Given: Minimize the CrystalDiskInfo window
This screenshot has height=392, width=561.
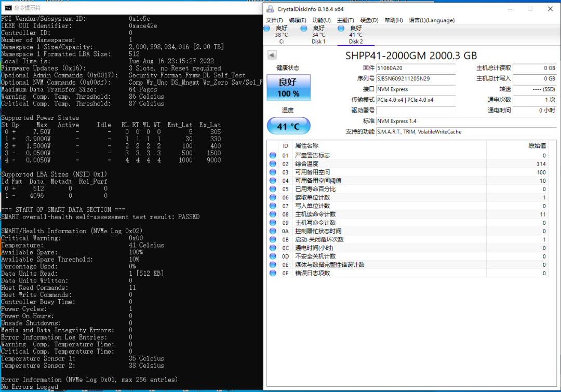Looking at the screenshot, I should pos(510,9).
